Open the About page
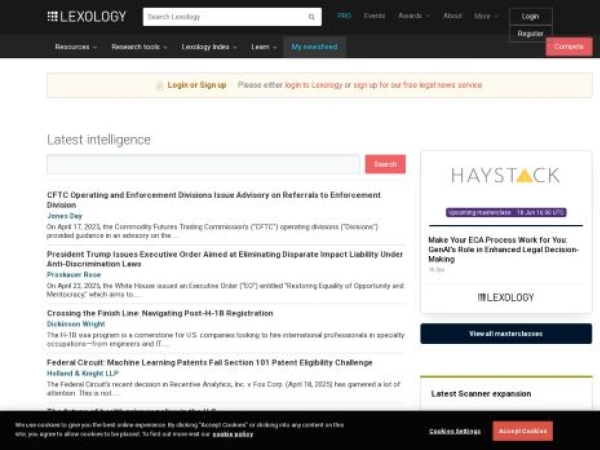The height and width of the screenshot is (450, 600). [452, 16]
